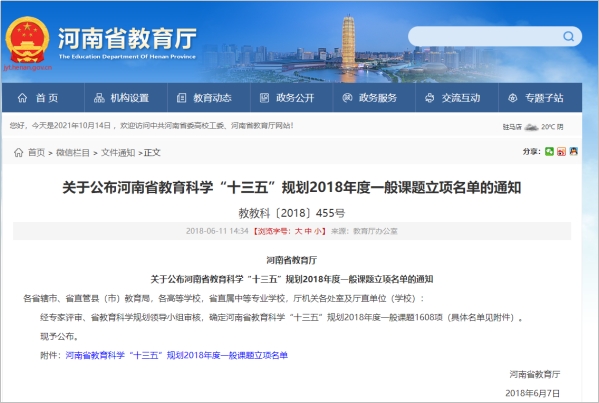This screenshot has width=599, height=403.
Task: Set font size to 大
Action: point(298,231)
